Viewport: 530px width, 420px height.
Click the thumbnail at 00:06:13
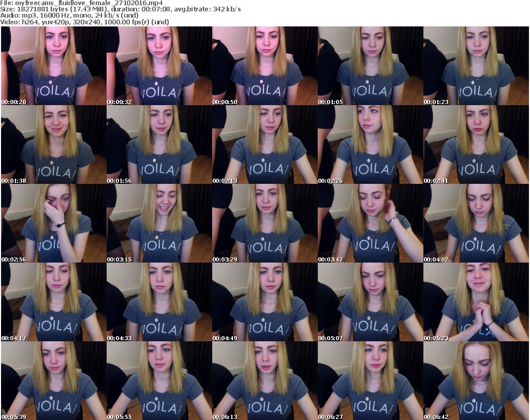[x=264, y=381]
